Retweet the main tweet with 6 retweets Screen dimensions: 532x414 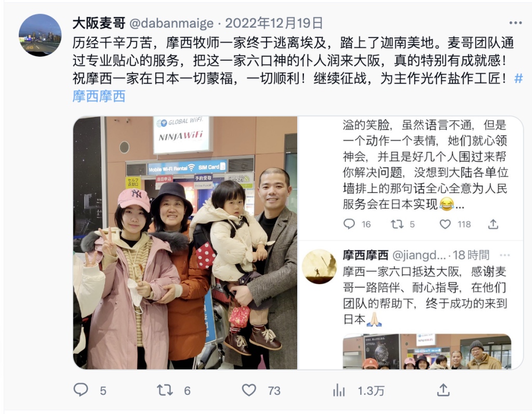click(165, 390)
